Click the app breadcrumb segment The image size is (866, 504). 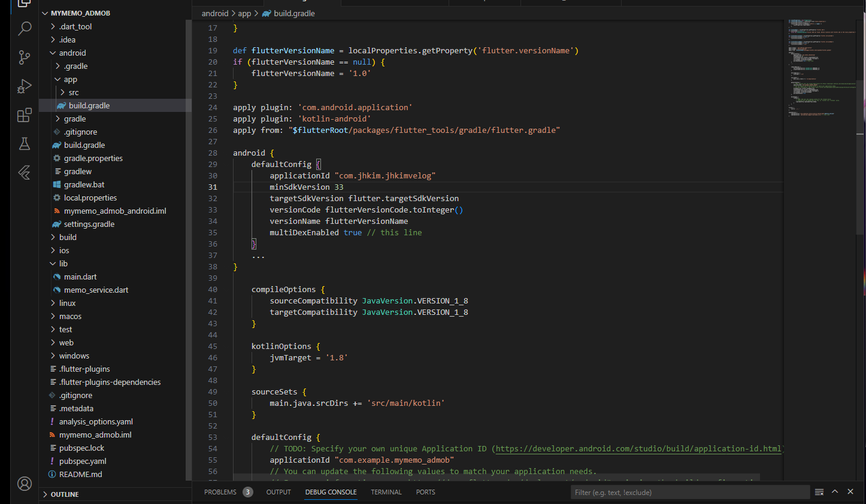pos(244,13)
